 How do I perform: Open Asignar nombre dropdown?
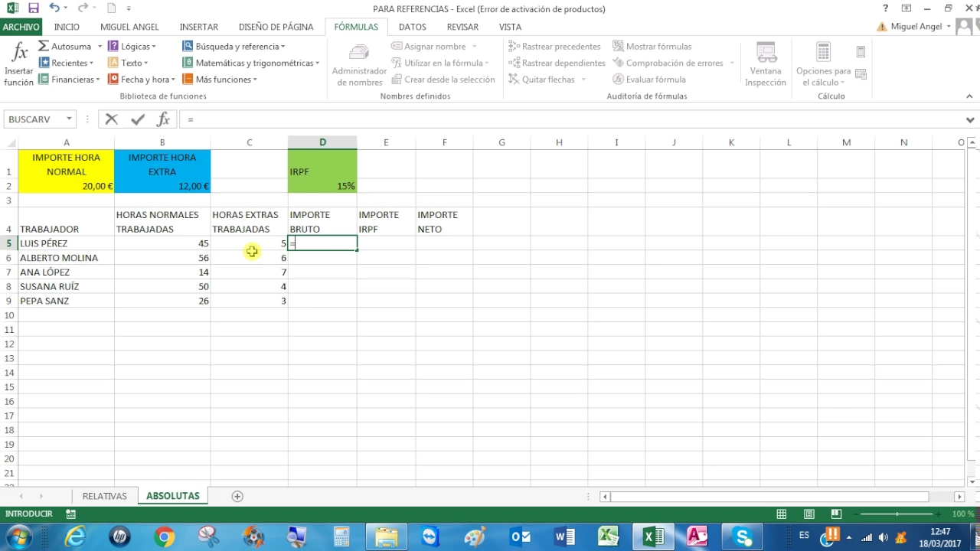click(473, 47)
